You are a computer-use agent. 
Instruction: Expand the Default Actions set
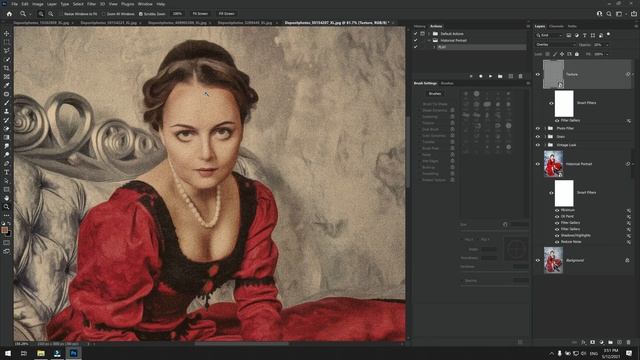(x=429, y=33)
